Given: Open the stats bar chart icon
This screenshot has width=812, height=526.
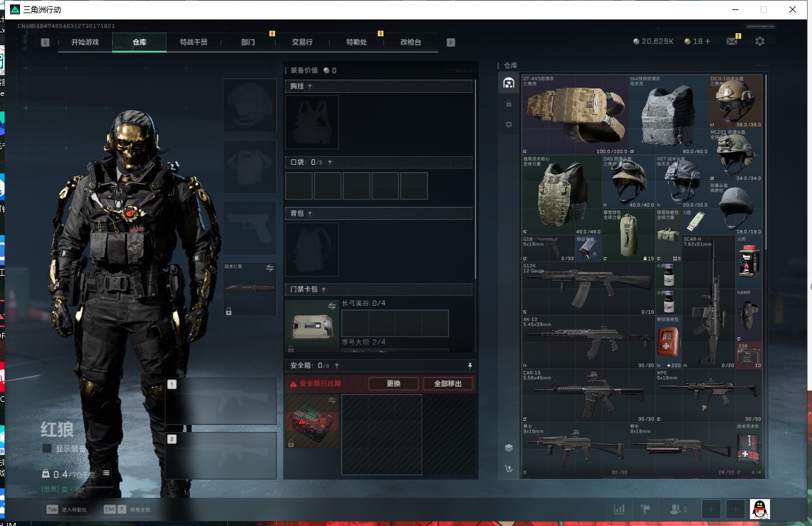Looking at the screenshot, I should [x=619, y=509].
